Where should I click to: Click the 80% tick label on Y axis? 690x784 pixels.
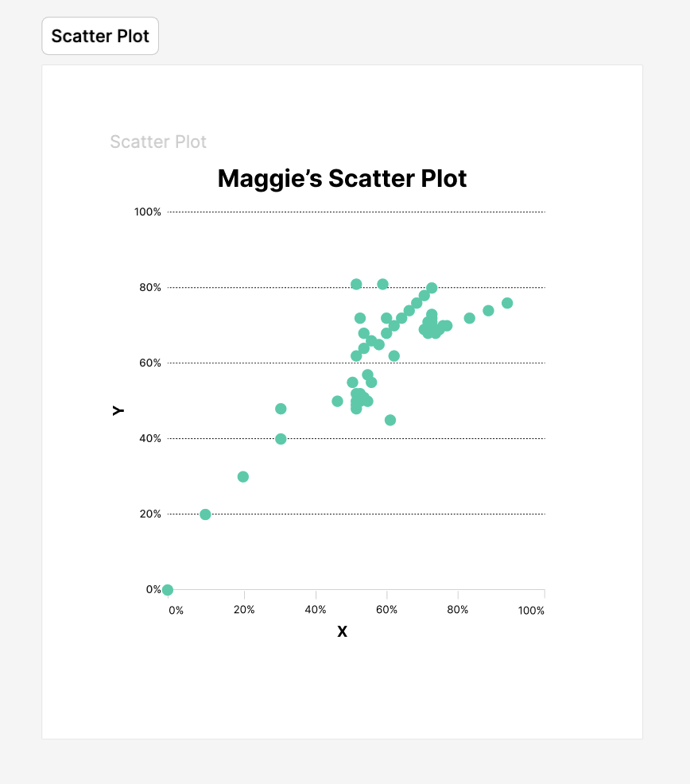point(151,288)
